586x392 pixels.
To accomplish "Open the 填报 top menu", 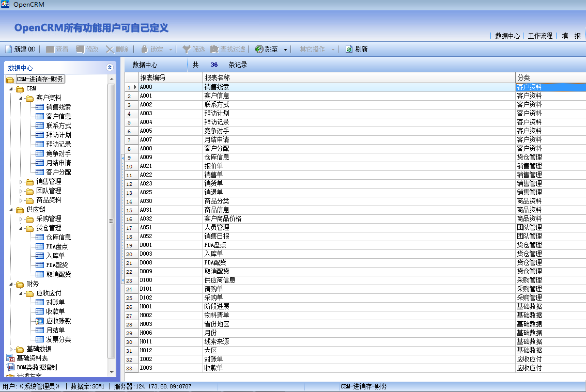I will click(x=571, y=36).
